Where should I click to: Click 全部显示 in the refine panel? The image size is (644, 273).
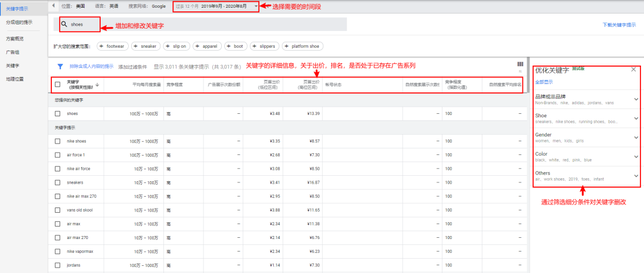click(x=544, y=82)
